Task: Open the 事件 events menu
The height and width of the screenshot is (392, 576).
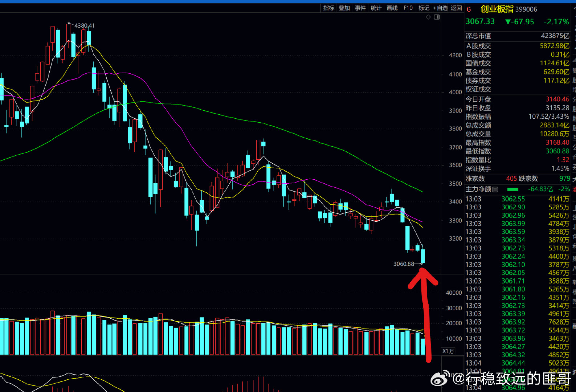Action: coord(360,8)
